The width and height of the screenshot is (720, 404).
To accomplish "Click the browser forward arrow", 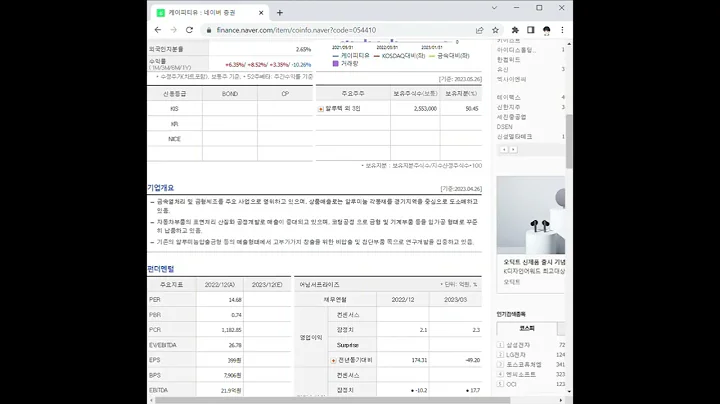I will [174, 30].
